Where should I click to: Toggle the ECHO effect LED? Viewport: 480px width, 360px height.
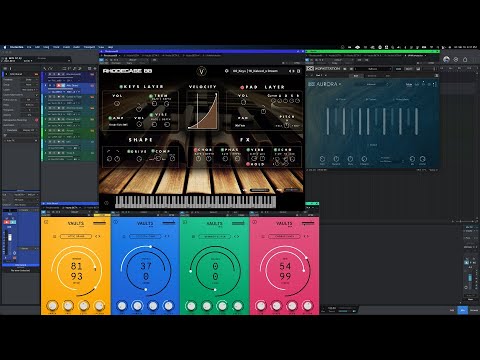click(x=275, y=150)
